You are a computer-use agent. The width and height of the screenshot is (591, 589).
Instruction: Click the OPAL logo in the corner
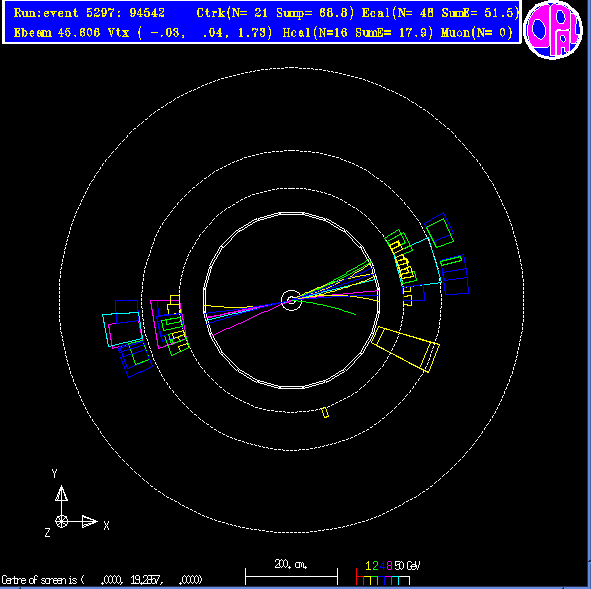click(553, 30)
